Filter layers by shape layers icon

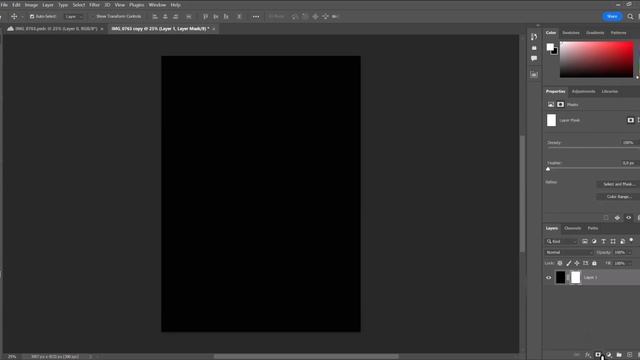pos(613,241)
